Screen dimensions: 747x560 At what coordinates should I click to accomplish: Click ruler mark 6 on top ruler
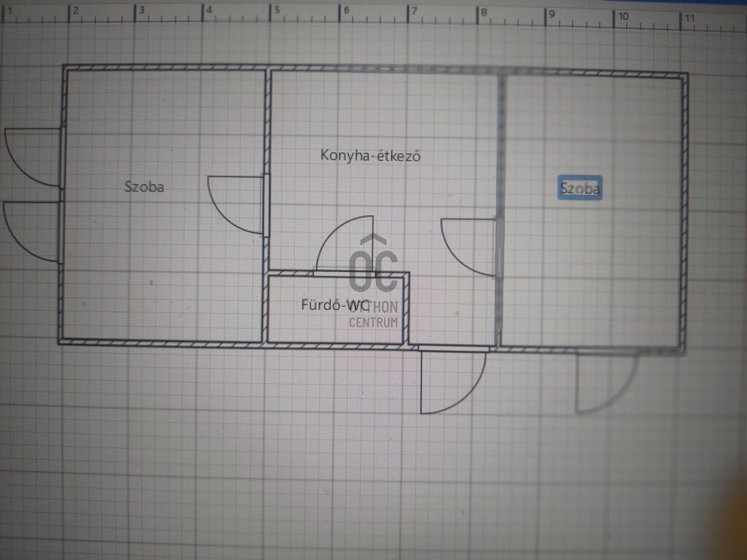click(347, 10)
